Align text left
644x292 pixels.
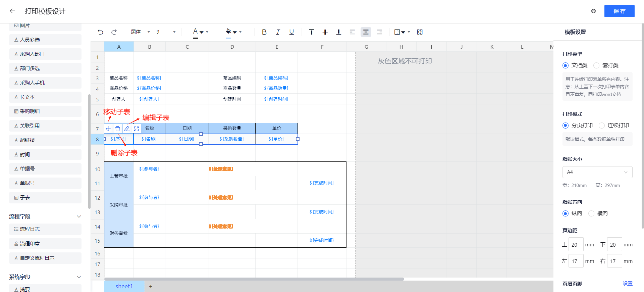352,32
